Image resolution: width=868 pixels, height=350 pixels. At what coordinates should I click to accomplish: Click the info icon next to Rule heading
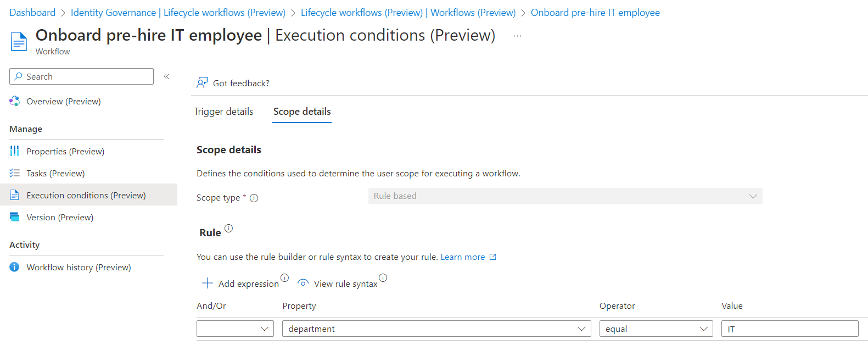click(229, 228)
